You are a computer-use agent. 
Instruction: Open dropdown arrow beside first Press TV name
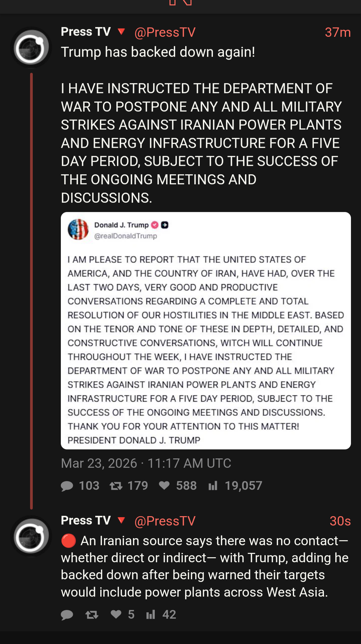click(122, 32)
